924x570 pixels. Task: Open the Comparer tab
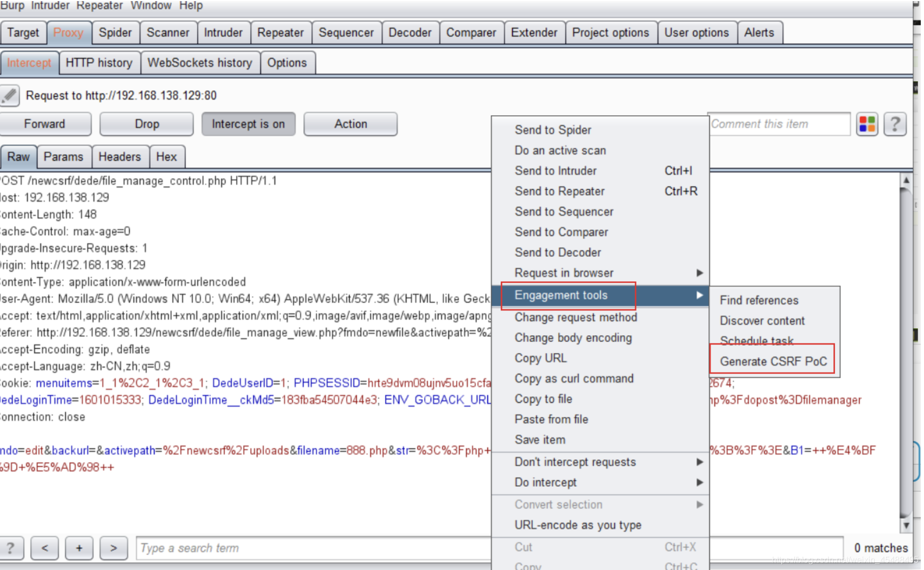[471, 32]
